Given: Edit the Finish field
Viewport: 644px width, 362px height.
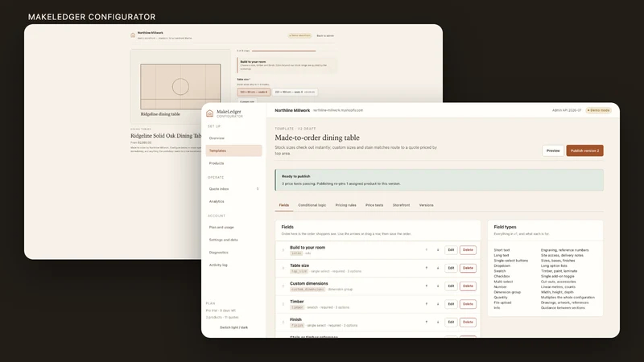Looking at the screenshot, I should click(451, 323).
